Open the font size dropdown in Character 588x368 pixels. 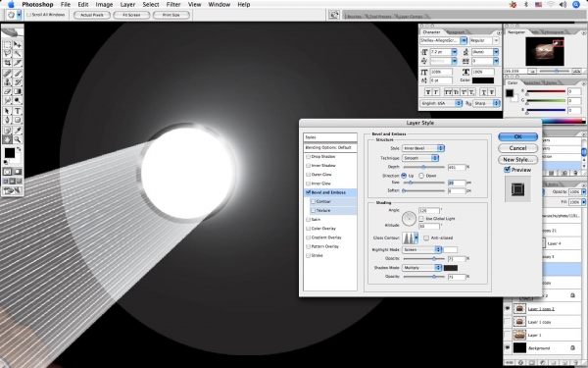click(x=454, y=52)
